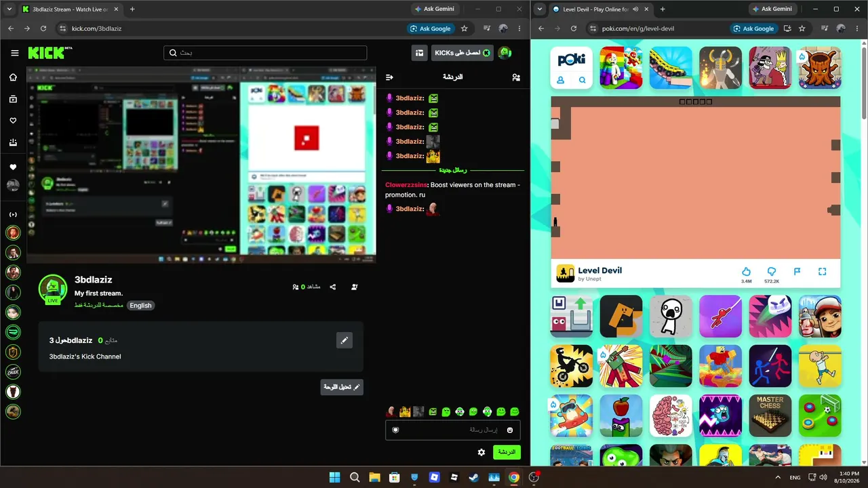Report Level Devil using flag icon

click(797, 272)
